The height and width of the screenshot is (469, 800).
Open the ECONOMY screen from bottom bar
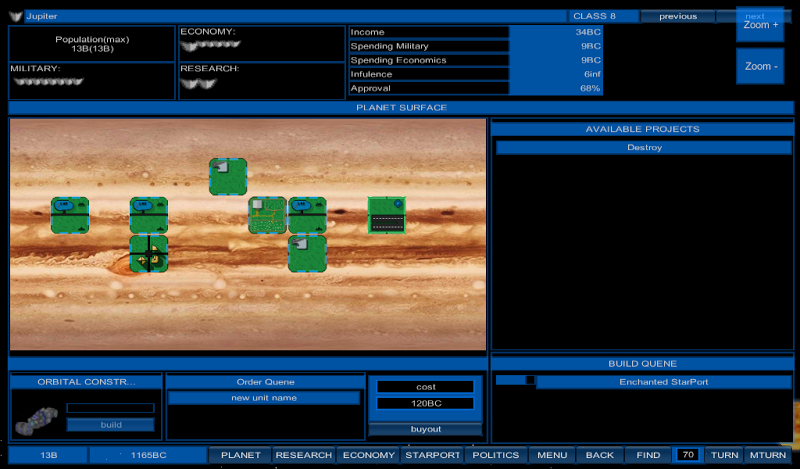(x=368, y=455)
